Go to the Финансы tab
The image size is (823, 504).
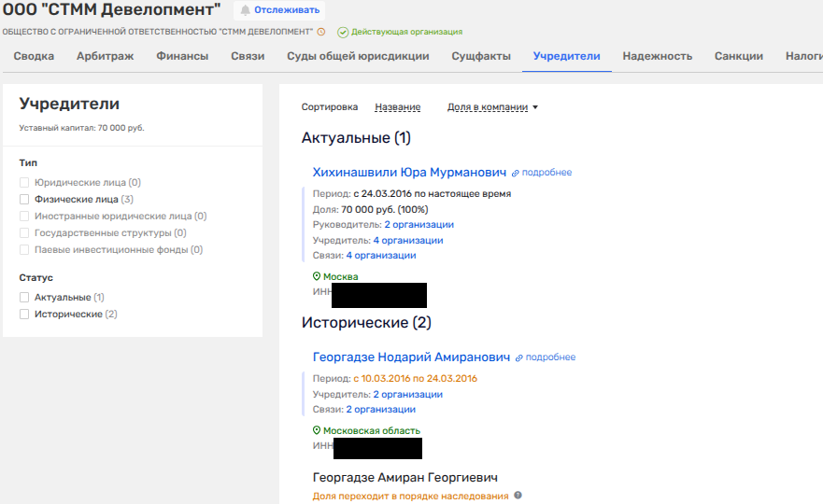[182, 56]
